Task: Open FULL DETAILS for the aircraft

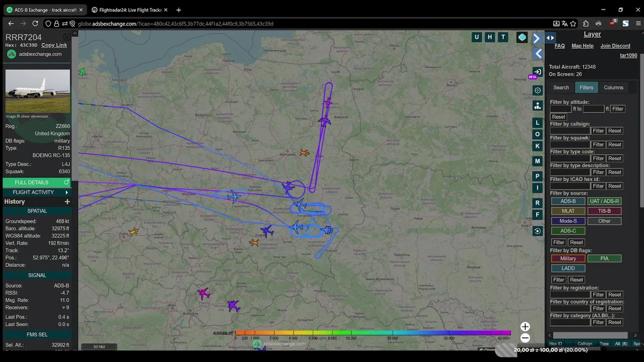Action: pos(37,183)
